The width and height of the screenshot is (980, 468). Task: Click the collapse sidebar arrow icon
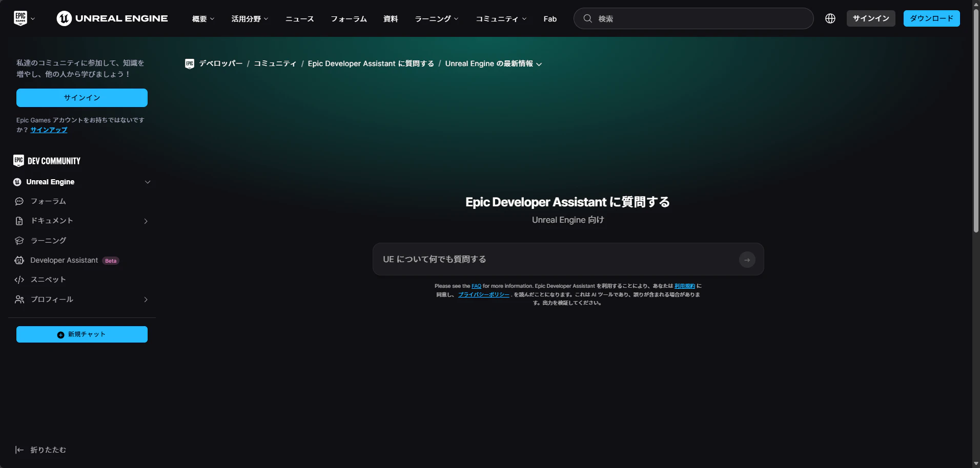(19, 450)
